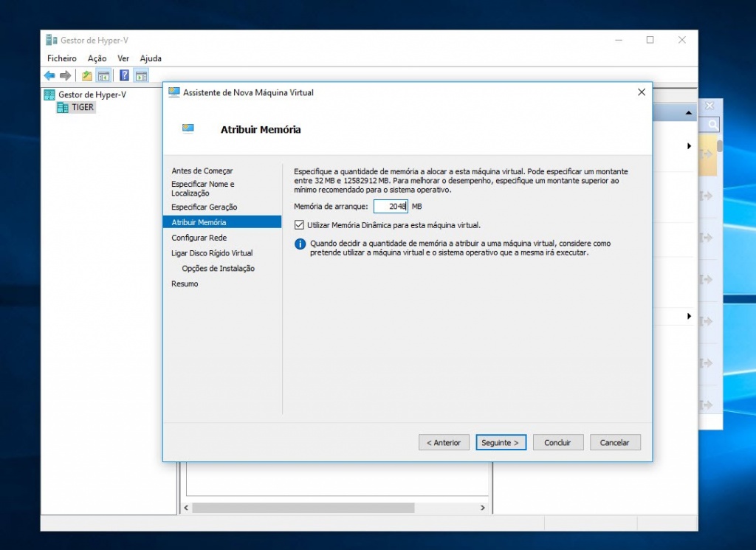Screen dimensions: 756x550
Task: Toggle the Show/Hide Console Tree toolbar icon
Action: [104, 75]
